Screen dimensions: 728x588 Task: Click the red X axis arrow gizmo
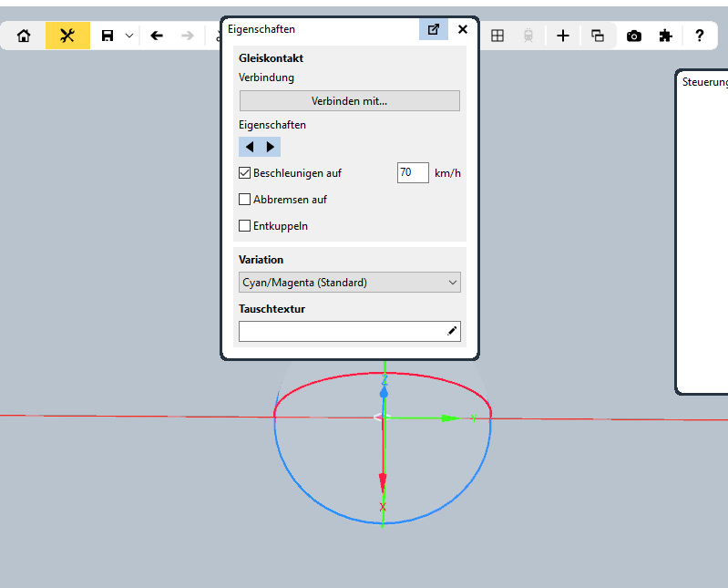point(383,483)
